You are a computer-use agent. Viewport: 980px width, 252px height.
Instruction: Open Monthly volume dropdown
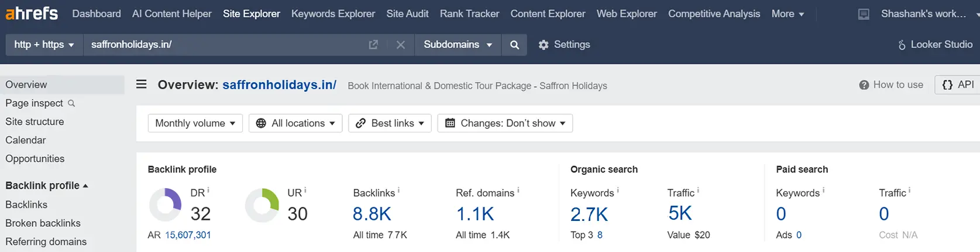coord(195,123)
